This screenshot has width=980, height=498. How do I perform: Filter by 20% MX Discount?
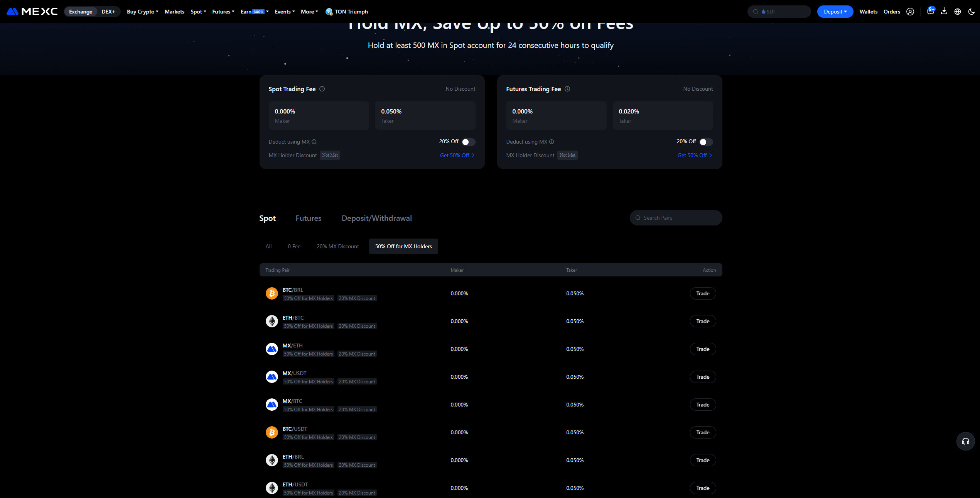click(x=338, y=246)
